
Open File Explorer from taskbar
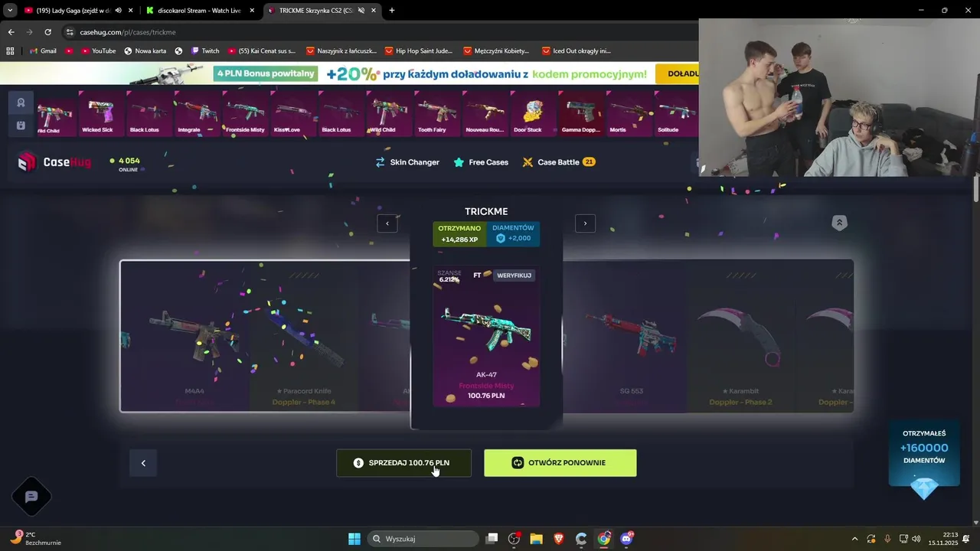point(536,539)
